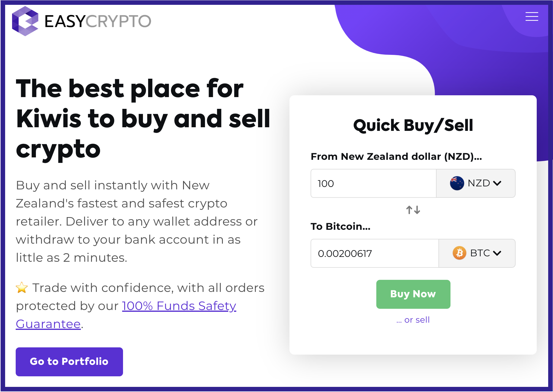The width and height of the screenshot is (553, 392).
Task: Click the Go to Portfolio button
Action: 69,362
